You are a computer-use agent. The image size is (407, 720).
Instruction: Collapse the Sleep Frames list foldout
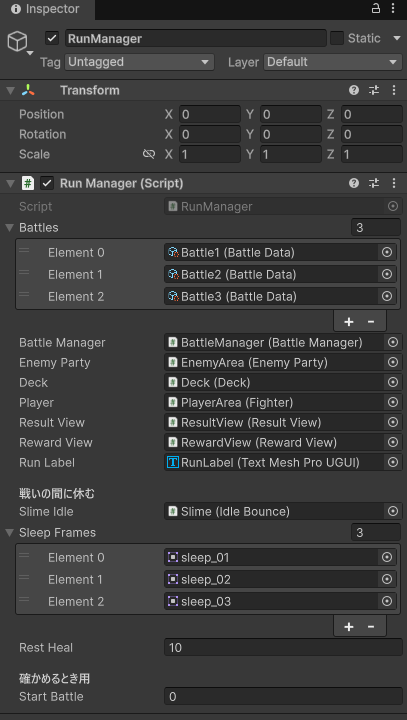coord(9,533)
